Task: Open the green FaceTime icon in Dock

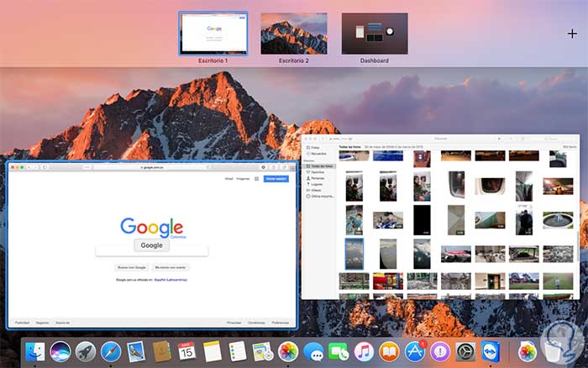Action: 339,352
